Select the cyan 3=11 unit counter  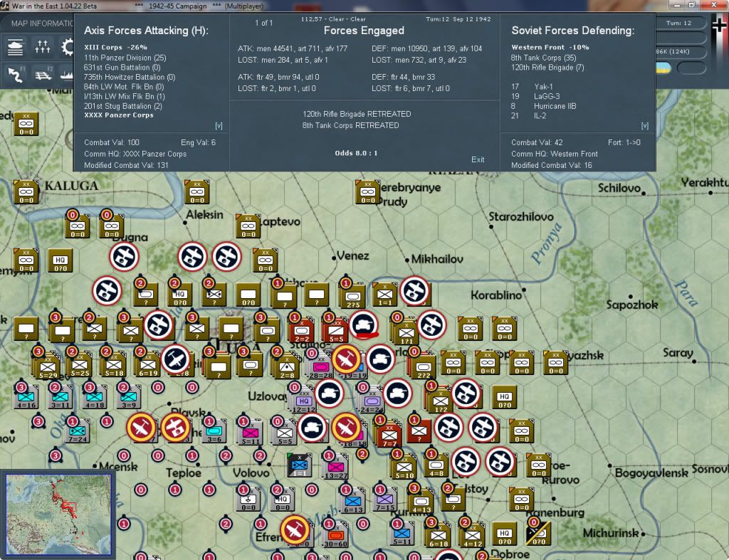tap(61, 397)
